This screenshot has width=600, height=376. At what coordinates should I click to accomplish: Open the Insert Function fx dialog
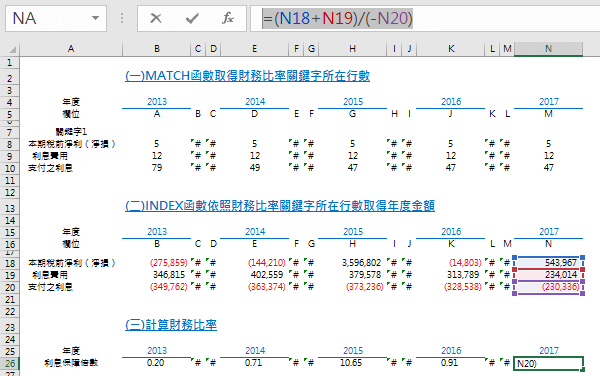[228, 18]
